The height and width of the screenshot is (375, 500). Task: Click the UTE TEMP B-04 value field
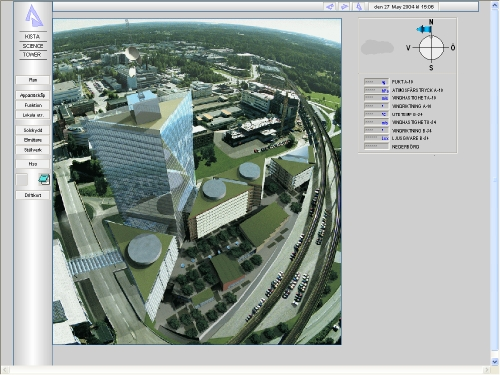[376, 114]
